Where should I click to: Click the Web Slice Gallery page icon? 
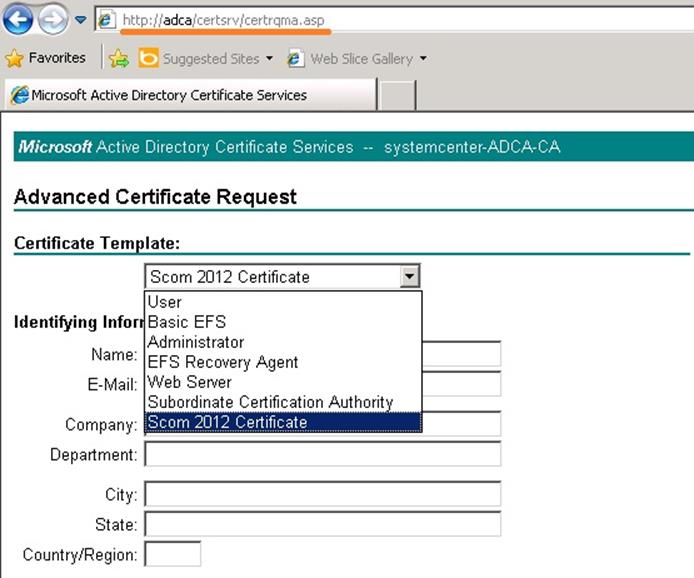click(x=296, y=58)
